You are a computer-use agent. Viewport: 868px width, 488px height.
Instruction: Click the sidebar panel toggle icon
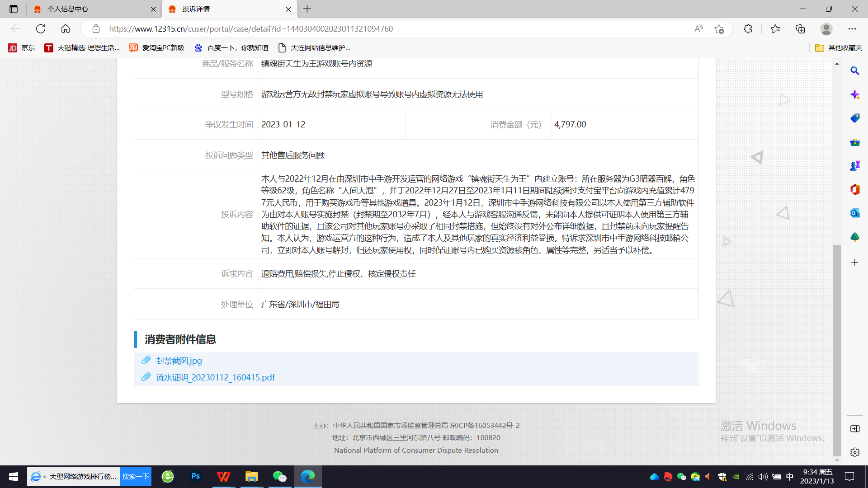pyautogui.click(x=855, y=429)
